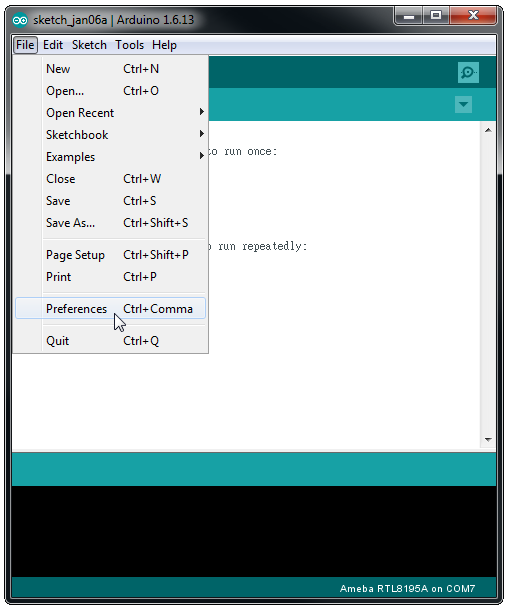Click the Ameba RTL8195A on COM7 status text

[x=407, y=588]
